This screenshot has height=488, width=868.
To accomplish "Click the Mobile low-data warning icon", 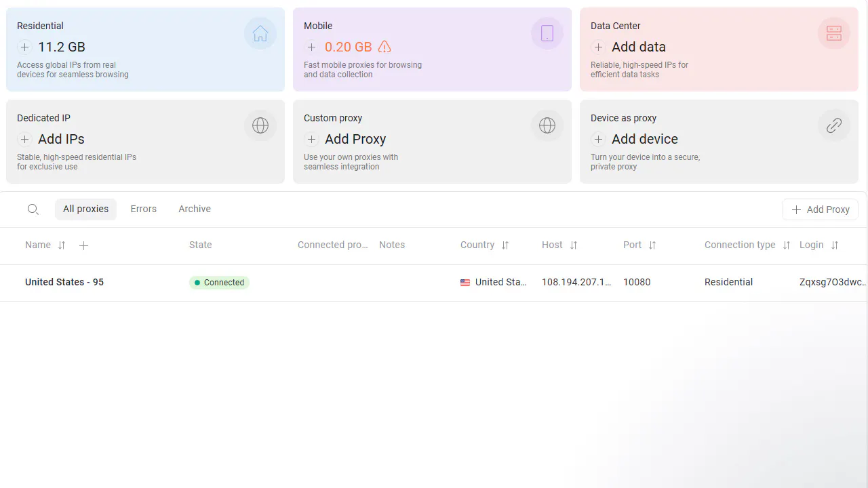I will click(x=384, y=47).
